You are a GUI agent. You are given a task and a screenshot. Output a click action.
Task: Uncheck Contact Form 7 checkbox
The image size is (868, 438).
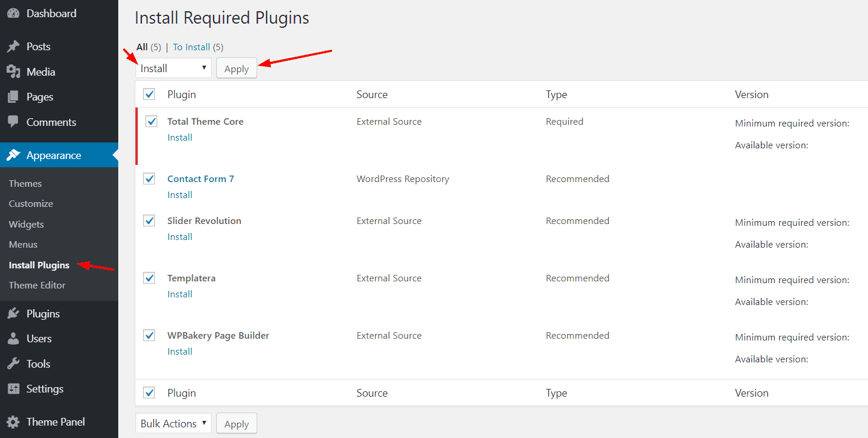[x=149, y=179]
